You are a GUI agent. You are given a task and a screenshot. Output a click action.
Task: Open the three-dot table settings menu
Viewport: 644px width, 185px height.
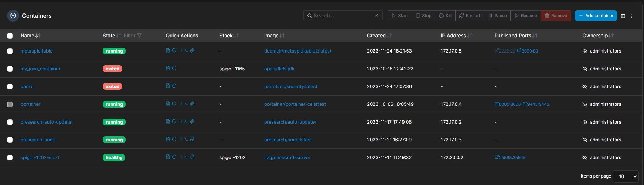[631, 16]
